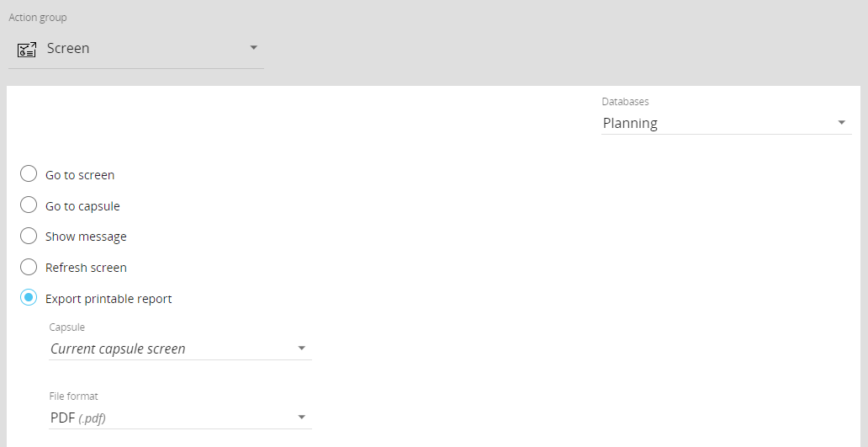Click the "PDF (.pdf)" file format value
868x447 pixels.
[x=77, y=418]
